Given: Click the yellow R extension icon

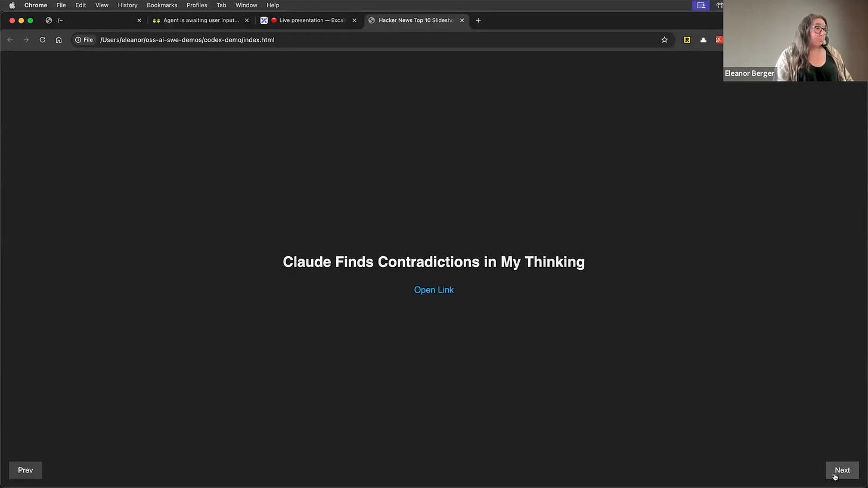Looking at the screenshot, I should [687, 39].
